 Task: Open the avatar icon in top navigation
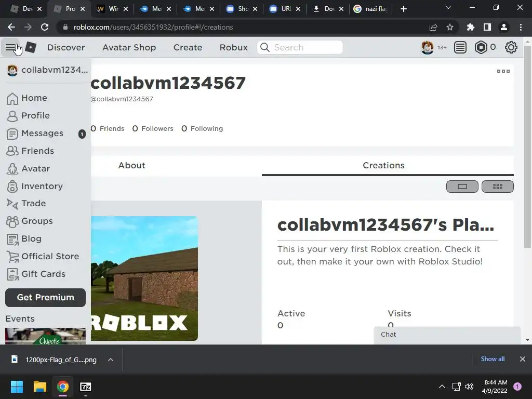[427, 47]
